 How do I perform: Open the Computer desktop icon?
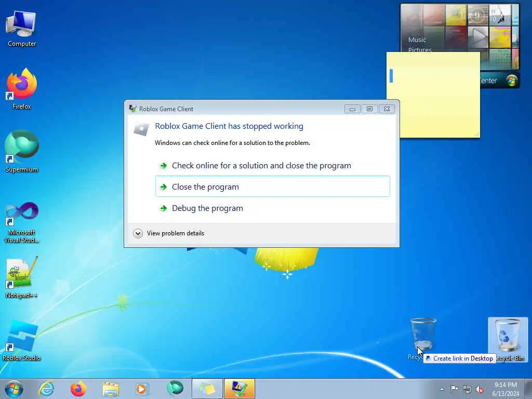coord(22,29)
